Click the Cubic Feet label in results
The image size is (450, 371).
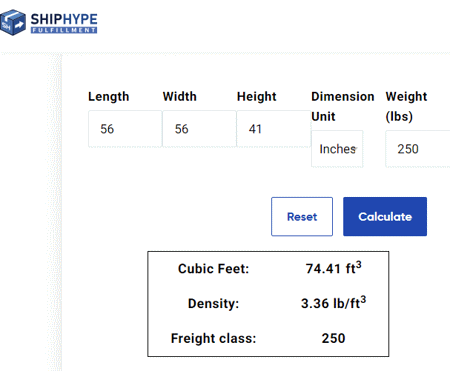tap(213, 269)
